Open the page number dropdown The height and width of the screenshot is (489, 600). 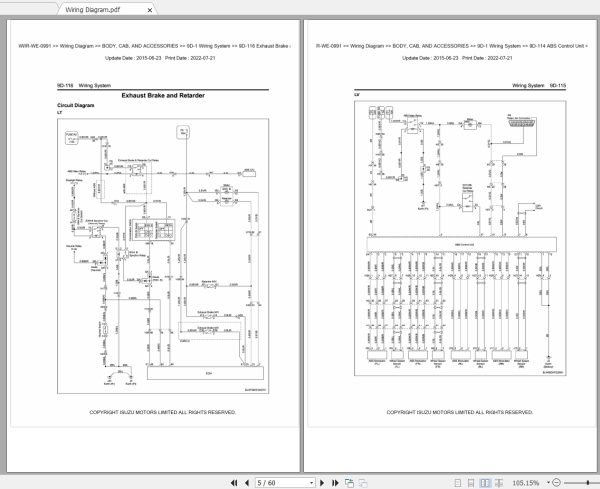coord(311,483)
